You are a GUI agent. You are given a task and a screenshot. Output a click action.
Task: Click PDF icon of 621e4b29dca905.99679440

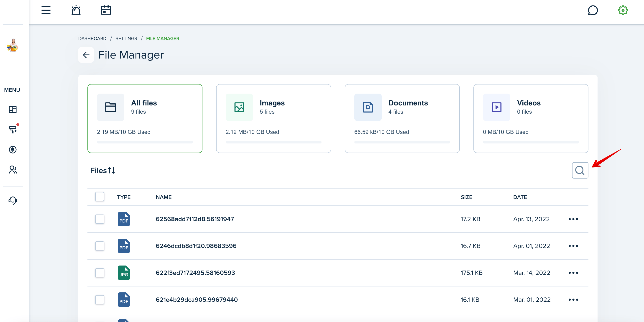[x=124, y=300]
